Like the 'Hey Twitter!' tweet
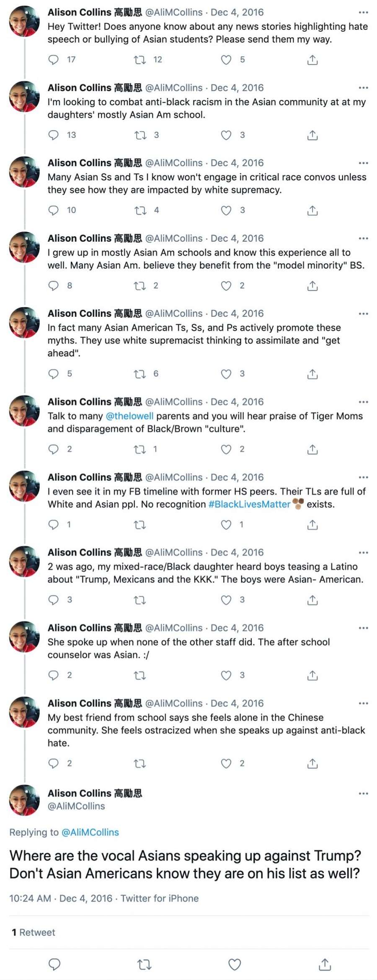377x980 pixels. tap(226, 60)
